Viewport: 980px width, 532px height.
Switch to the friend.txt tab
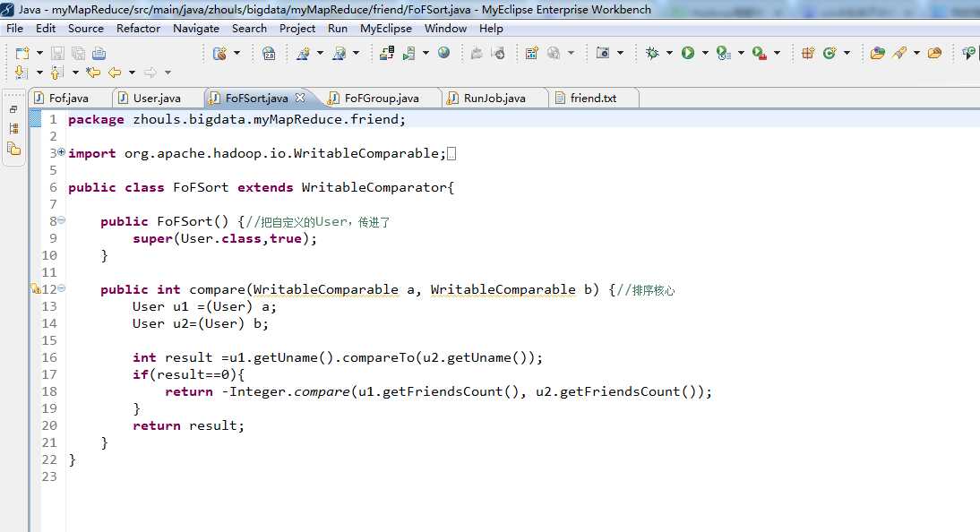(593, 99)
